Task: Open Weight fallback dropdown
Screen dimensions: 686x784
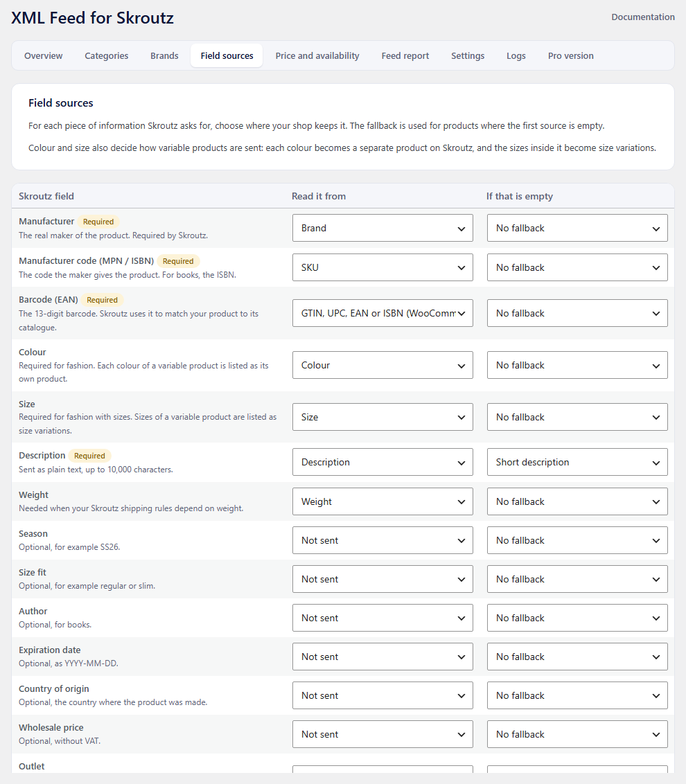Action: click(x=577, y=501)
